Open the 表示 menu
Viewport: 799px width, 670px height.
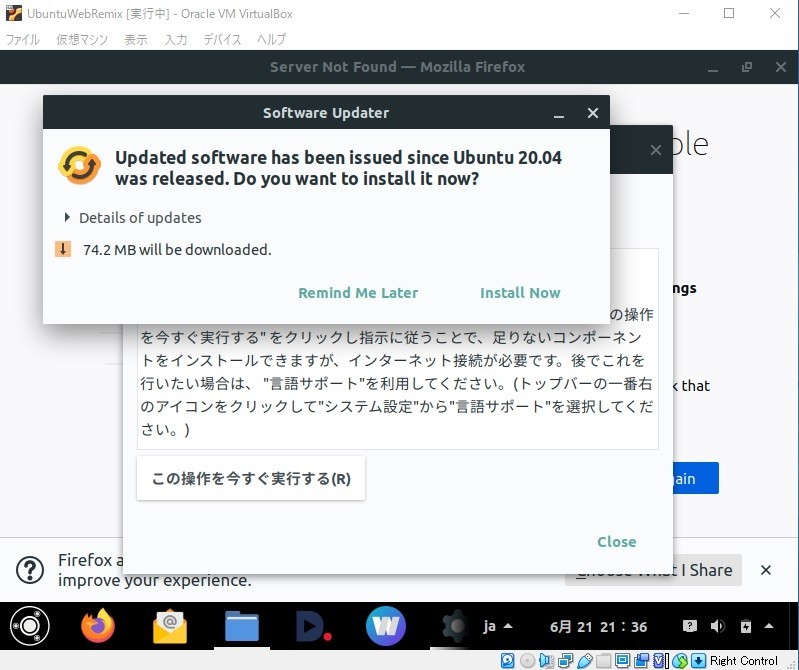click(x=136, y=39)
